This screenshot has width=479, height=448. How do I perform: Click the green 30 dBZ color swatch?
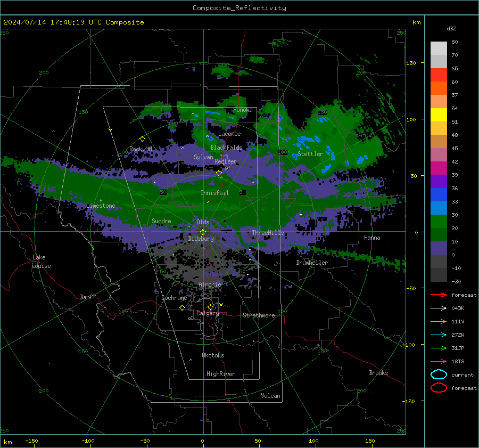[x=439, y=222]
